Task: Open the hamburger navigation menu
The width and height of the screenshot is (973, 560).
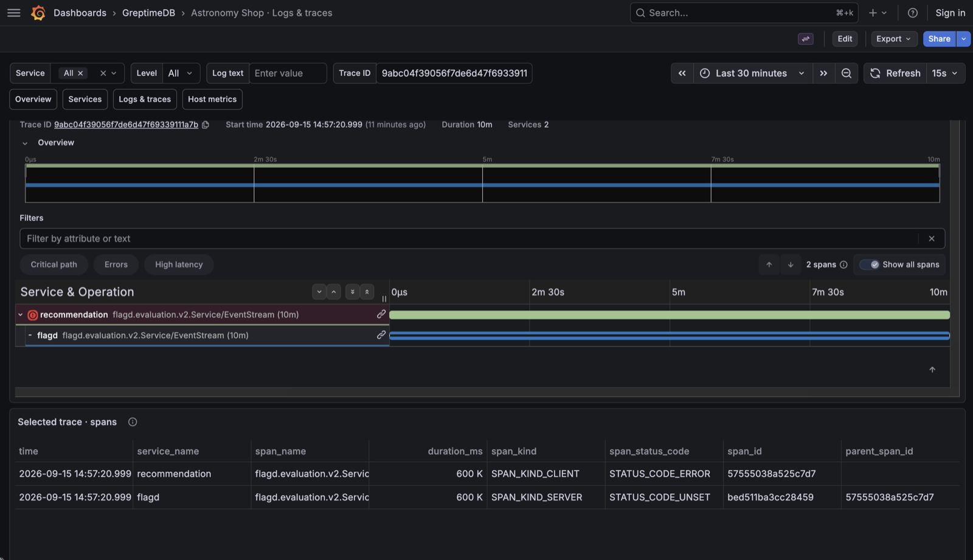Action: click(13, 13)
